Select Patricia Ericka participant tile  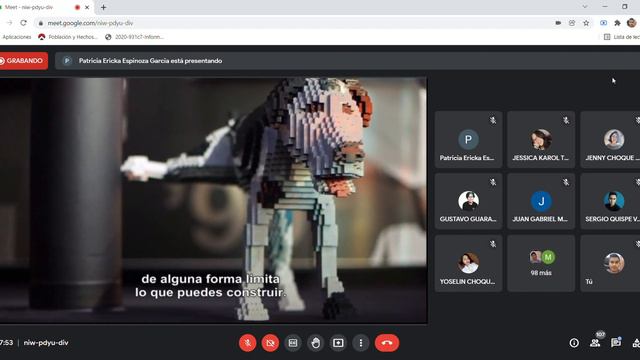point(468,140)
